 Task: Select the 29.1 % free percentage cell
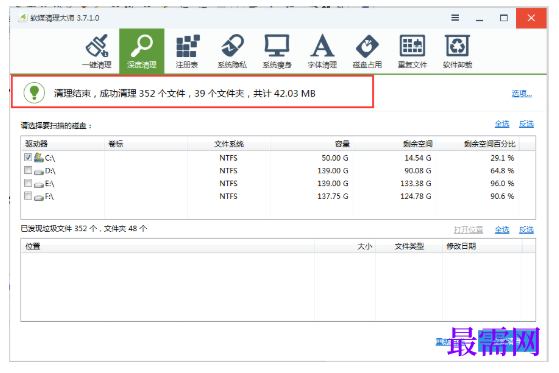coord(502,158)
